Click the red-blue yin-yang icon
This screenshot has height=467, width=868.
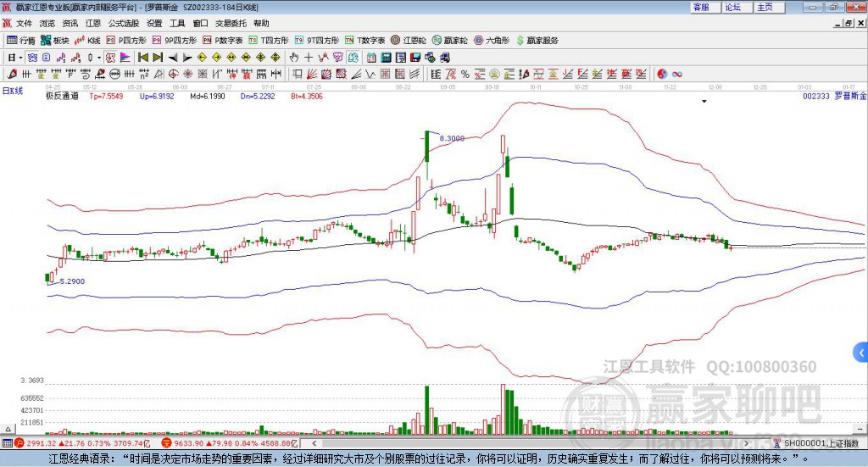click(662, 74)
